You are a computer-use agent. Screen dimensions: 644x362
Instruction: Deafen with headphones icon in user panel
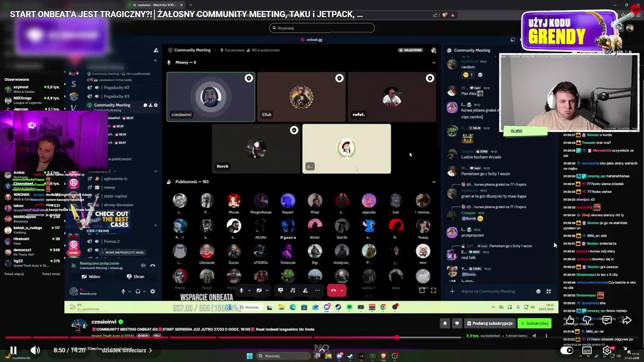coord(138,291)
